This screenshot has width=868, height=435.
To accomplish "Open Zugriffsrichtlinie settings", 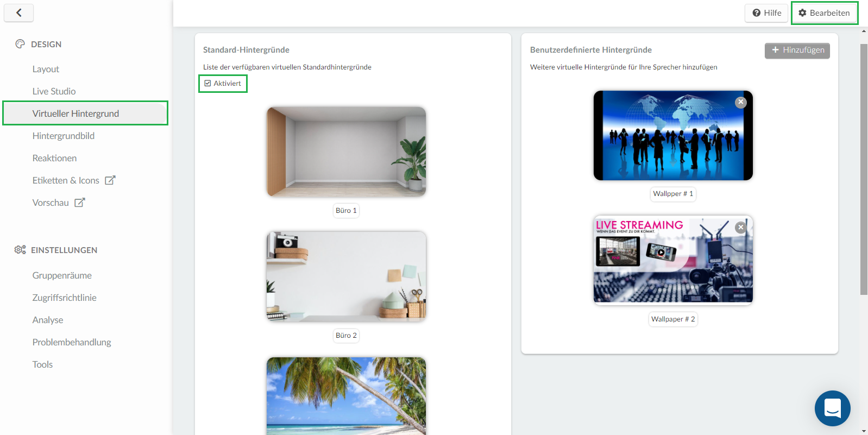I will click(x=64, y=298).
